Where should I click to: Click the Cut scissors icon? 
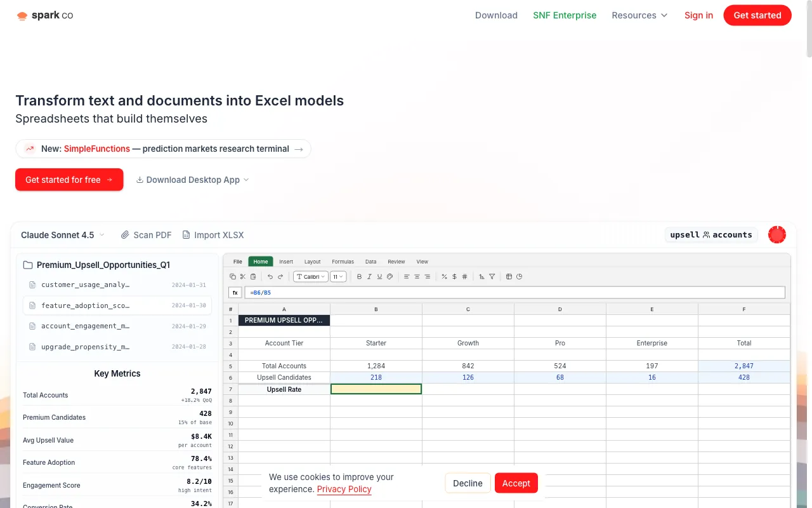[243, 276]
